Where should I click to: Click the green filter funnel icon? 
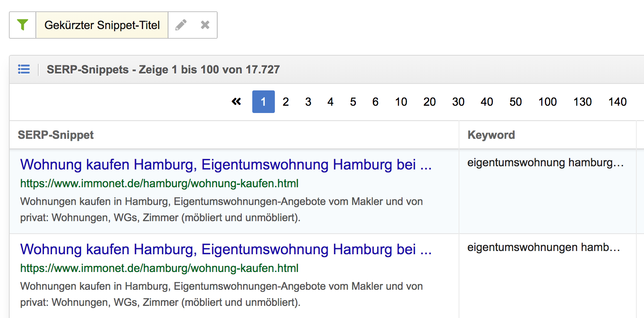(23, 25)
